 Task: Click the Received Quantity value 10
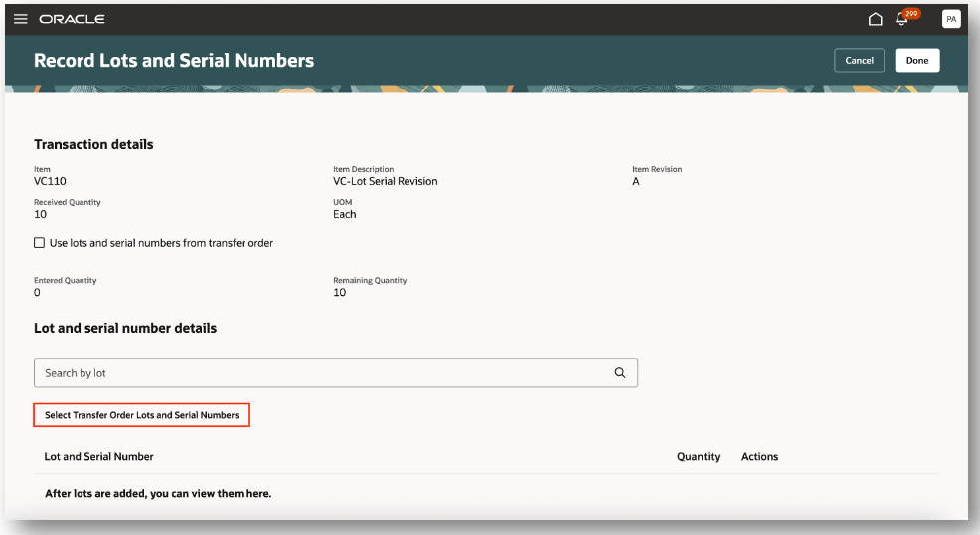[40, 214]
